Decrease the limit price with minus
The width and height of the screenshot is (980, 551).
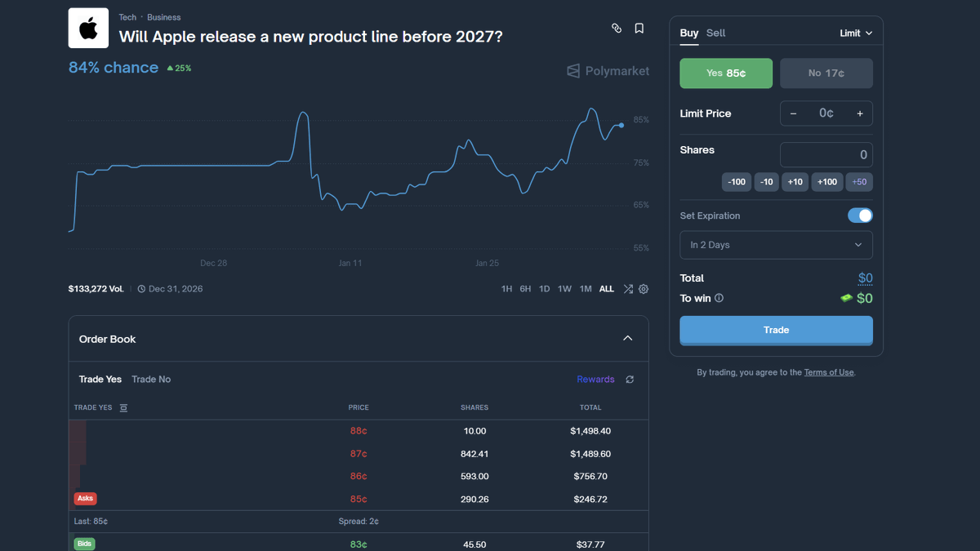pyautogui.click(x=793, y=113)
